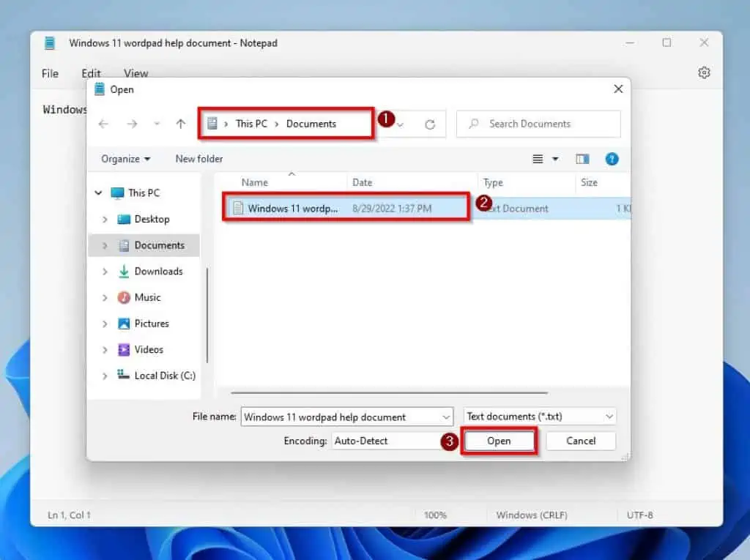Select Videos folder in sidebar
The image size is (750, 560).
coord(149,350)
